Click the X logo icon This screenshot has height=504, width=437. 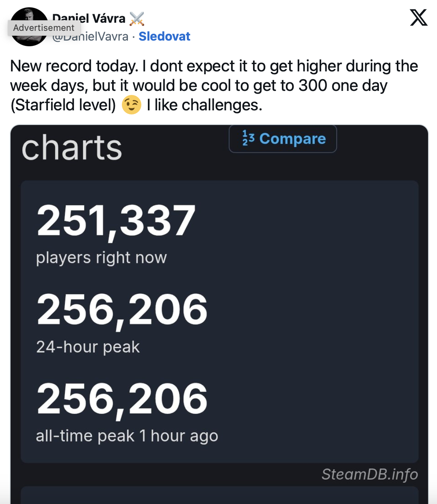point(419,18)
